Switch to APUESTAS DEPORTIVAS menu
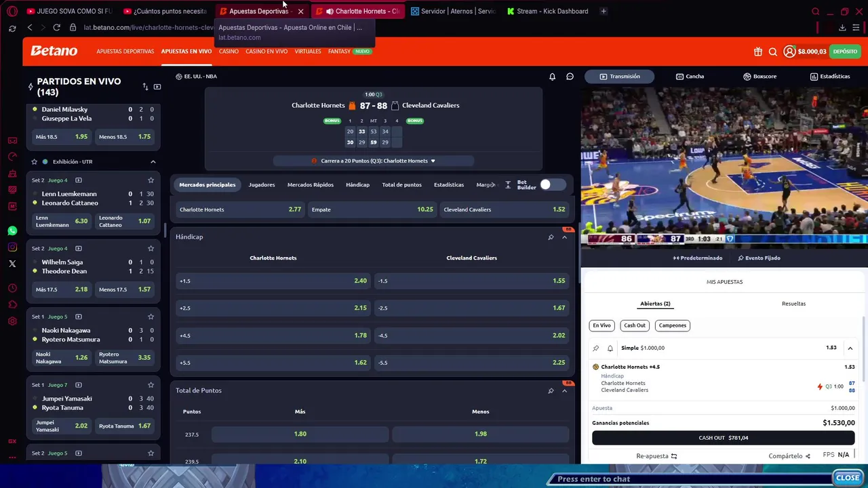Viewport: 868px width, 488px height. point(125,52)
